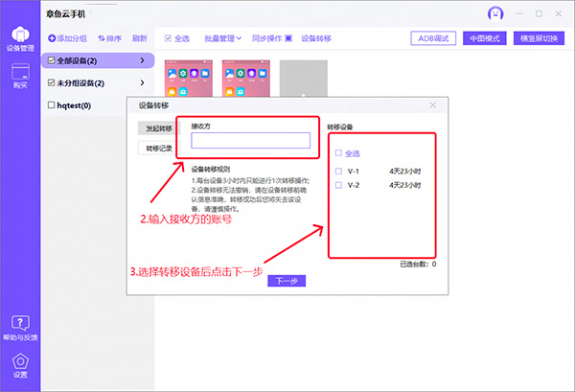The width and height of the screenshot is (575, 392).
Task: Click the user avatar icon in title bar
Action: coord(495,13)
